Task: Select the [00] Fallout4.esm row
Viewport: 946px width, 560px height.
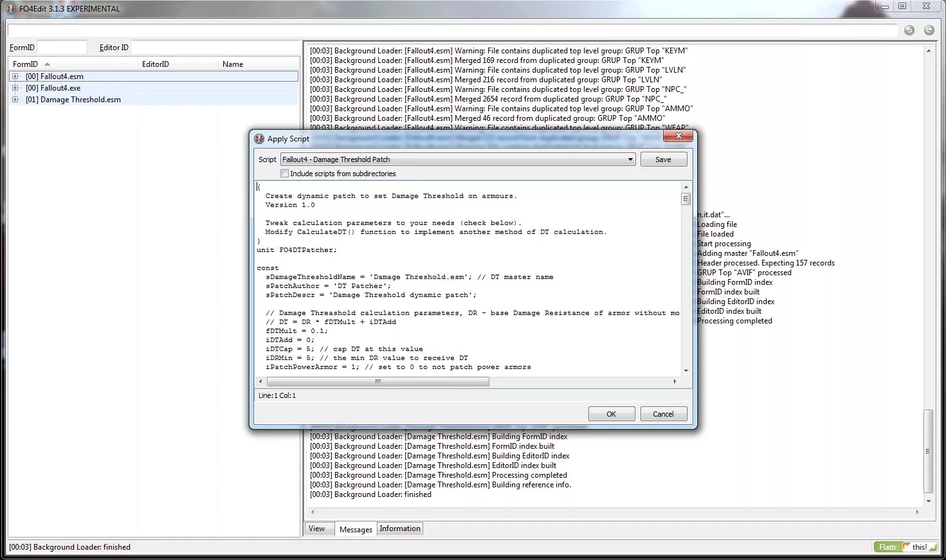Action: [x=154, y=76]
